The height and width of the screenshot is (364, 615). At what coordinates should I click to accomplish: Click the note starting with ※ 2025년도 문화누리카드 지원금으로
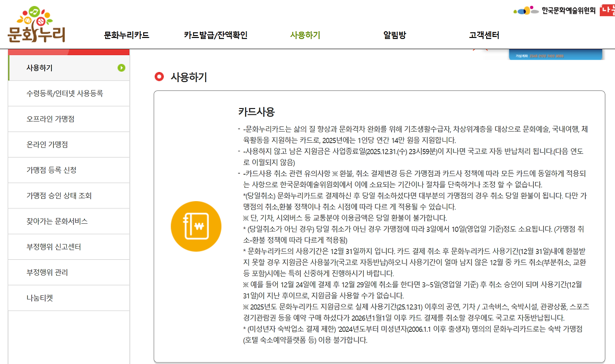click(x=416, y=312)
